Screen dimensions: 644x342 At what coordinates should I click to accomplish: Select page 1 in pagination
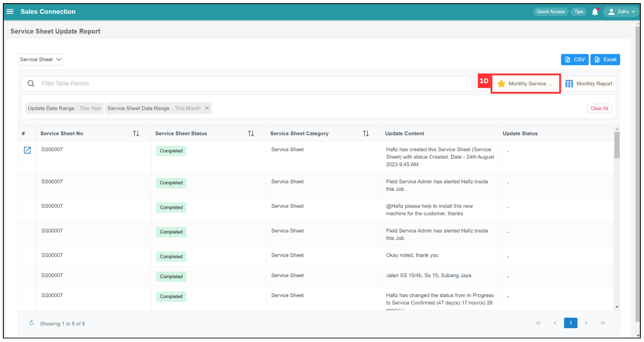coord(571,323)
